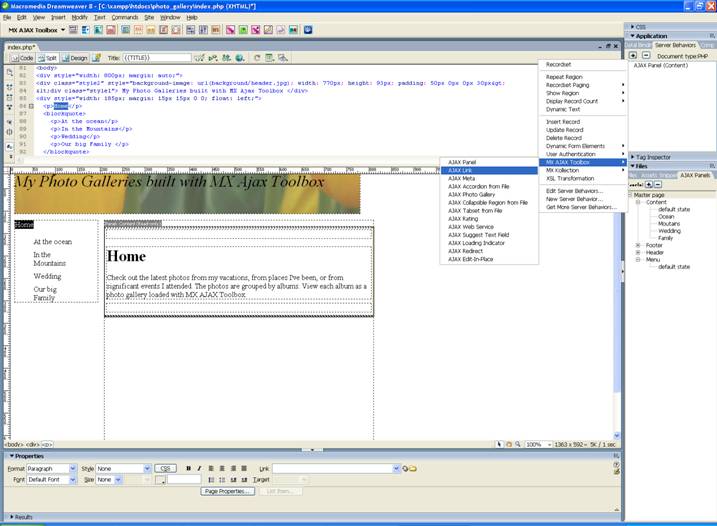The width and height of the screenshot is (717, 526).
Task: Switch to Design view
Action: point(75,58)
